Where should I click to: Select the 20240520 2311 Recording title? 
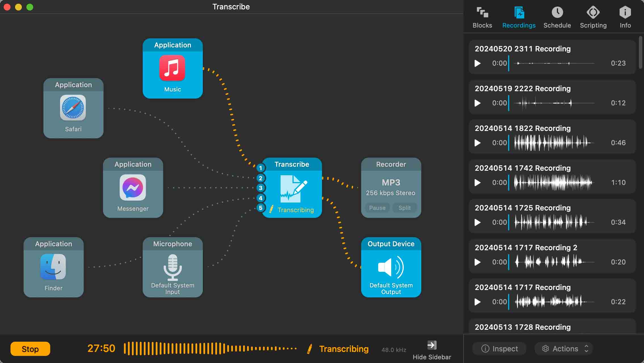tap(523, 49)
